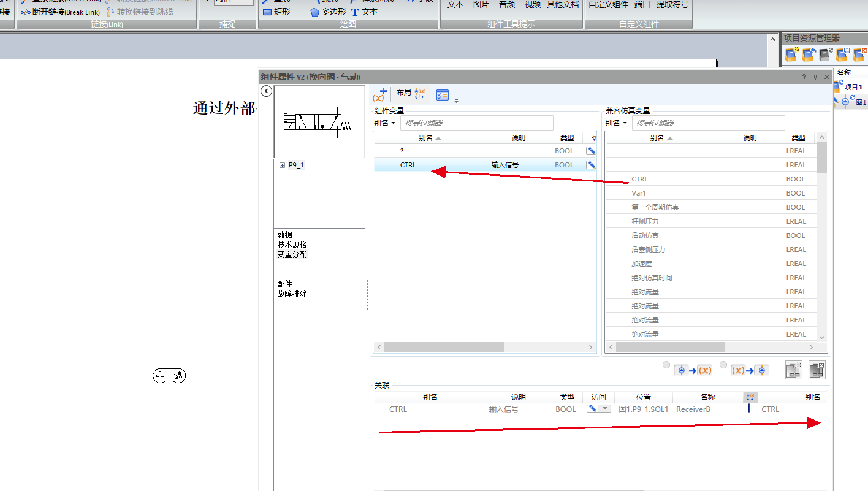
Task: Select the variable-to-component radio button
Action: (723, 365)
